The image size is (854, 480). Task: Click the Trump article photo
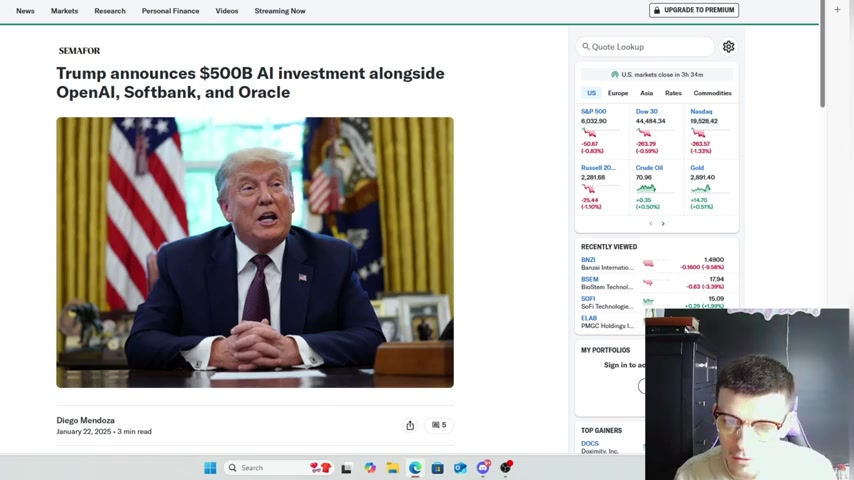(255, 252)
